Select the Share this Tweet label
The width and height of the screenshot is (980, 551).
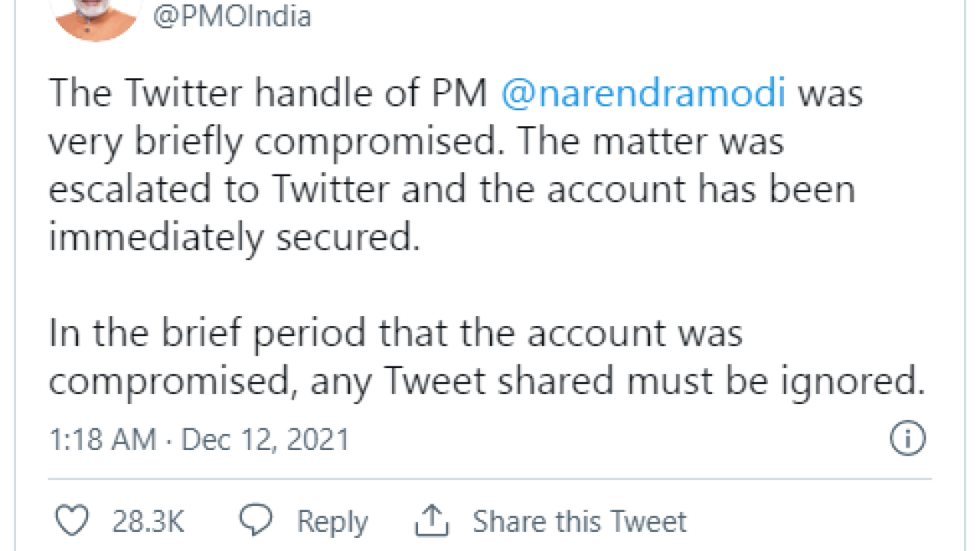click(x=580, y=522)
